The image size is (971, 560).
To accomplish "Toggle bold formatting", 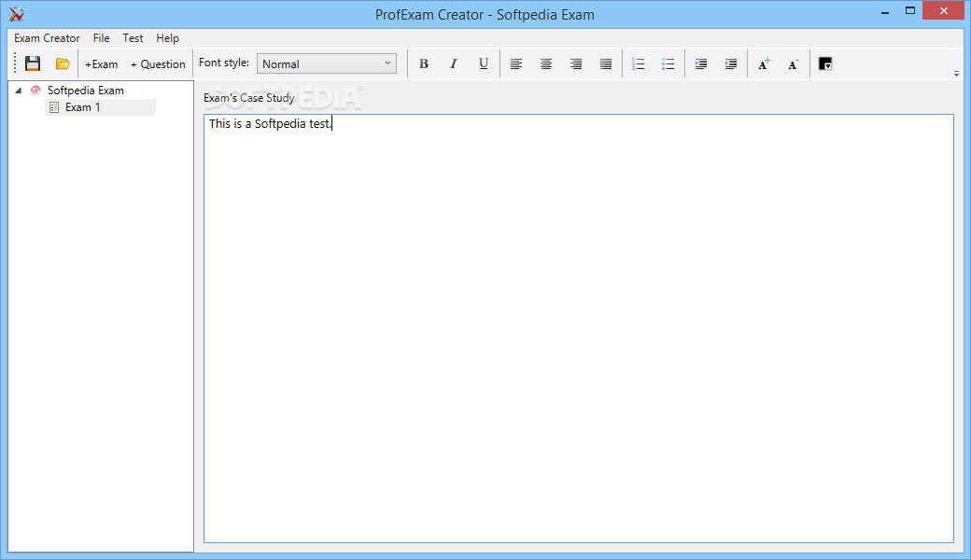I will 424,63.
